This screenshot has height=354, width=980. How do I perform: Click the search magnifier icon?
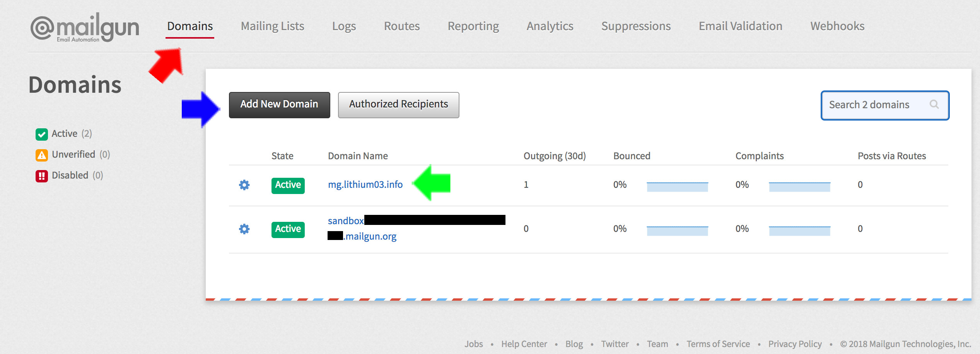934,104
